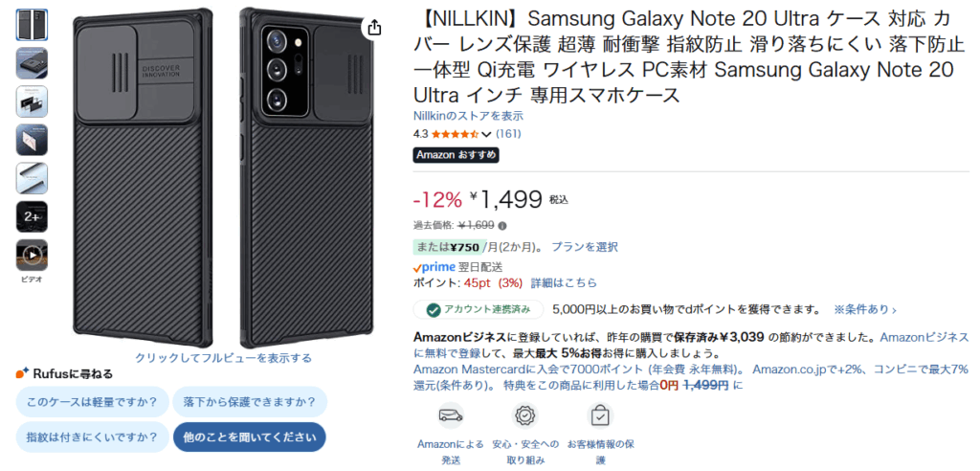
Task: Expand the star rating dropdown chevron
Action: coord(487,134)
